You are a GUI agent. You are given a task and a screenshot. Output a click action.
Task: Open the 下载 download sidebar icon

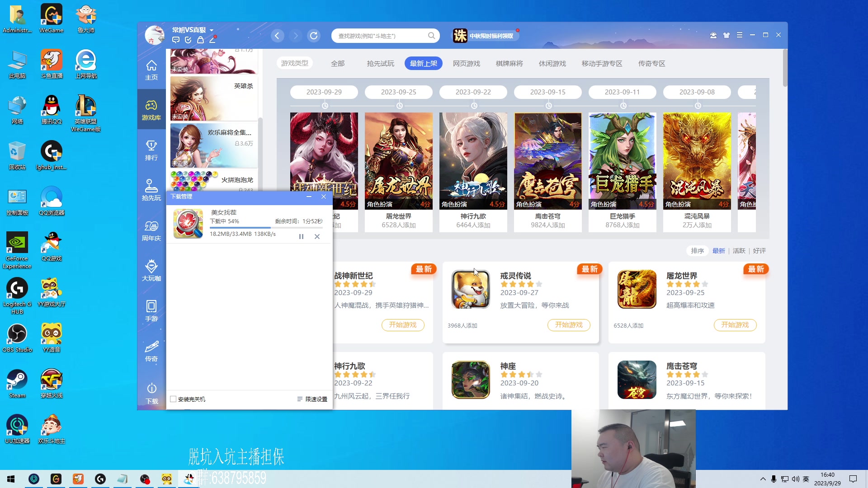point(151,393)
